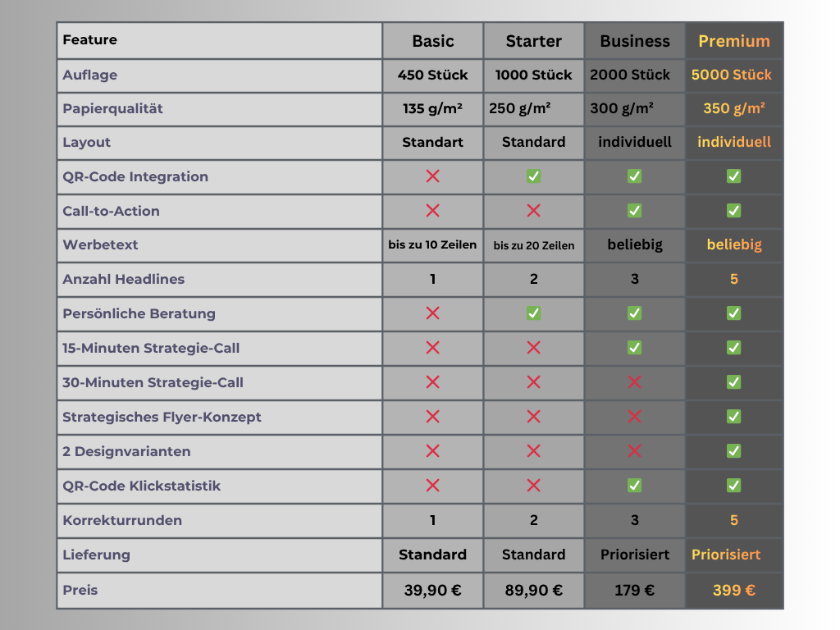840x630 pixels.
Task: Click the red X for Starter Call-to-Action
Action: tap(534, 211)
